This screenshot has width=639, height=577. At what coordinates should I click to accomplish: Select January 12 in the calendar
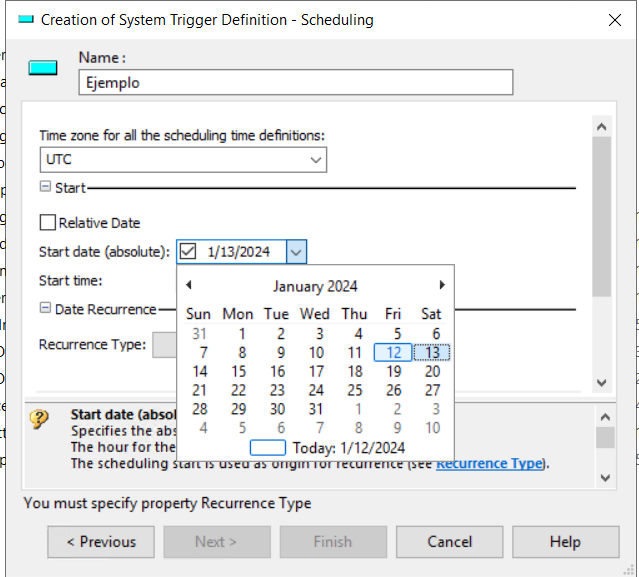(393, 352)
